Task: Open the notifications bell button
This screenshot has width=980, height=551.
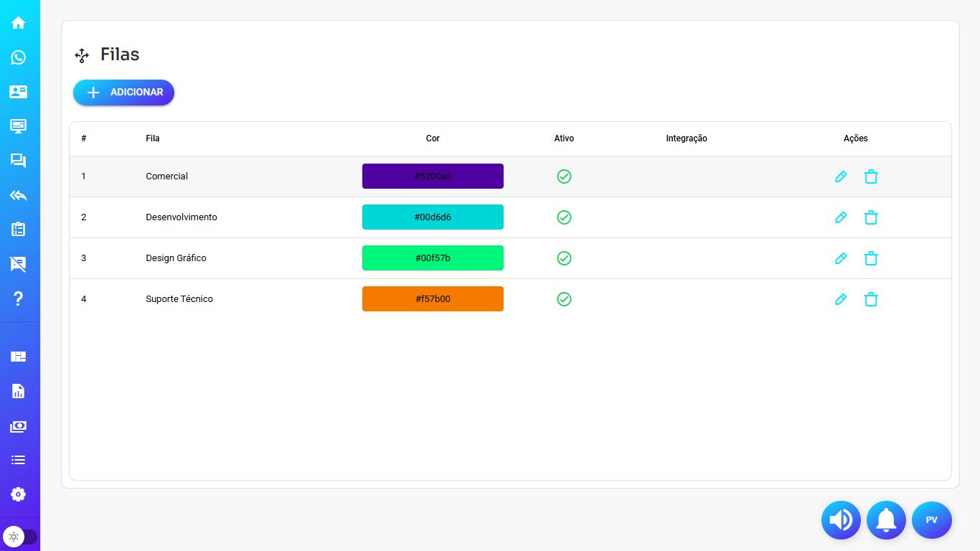Action: click(x=886, y=520)
